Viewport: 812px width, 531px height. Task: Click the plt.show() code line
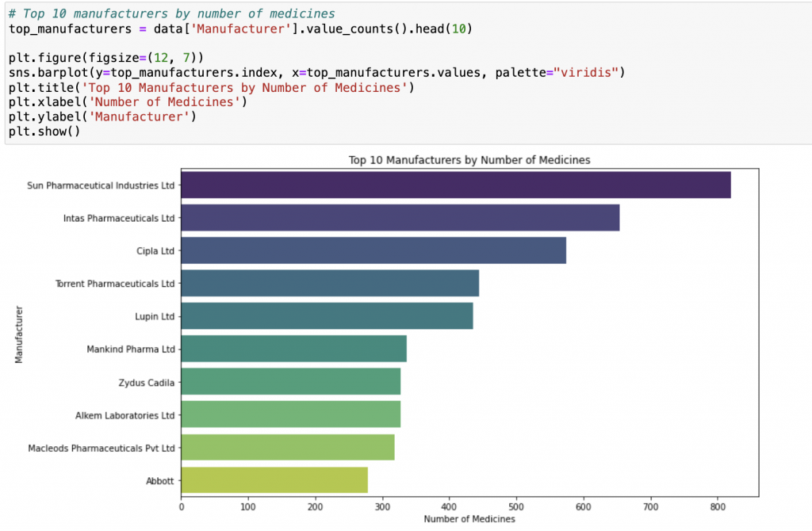(x=44, y=132)
